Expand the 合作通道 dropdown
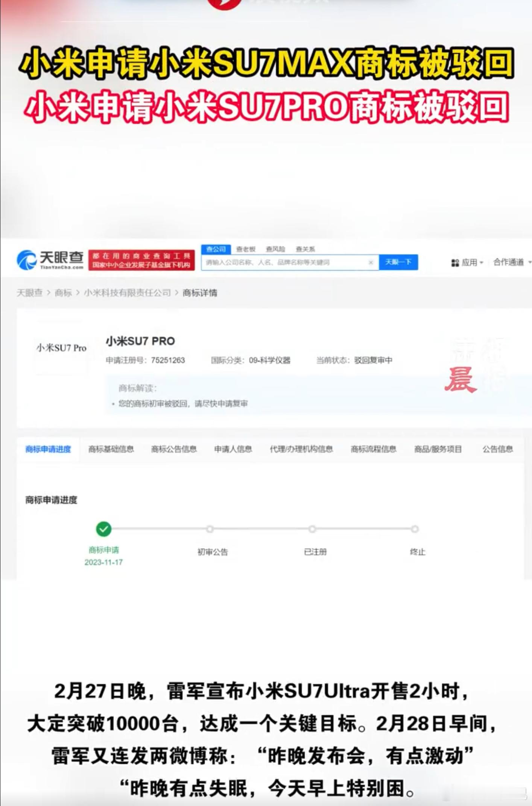The height and width of the screenshot is (806, 532). coord(512,262)
